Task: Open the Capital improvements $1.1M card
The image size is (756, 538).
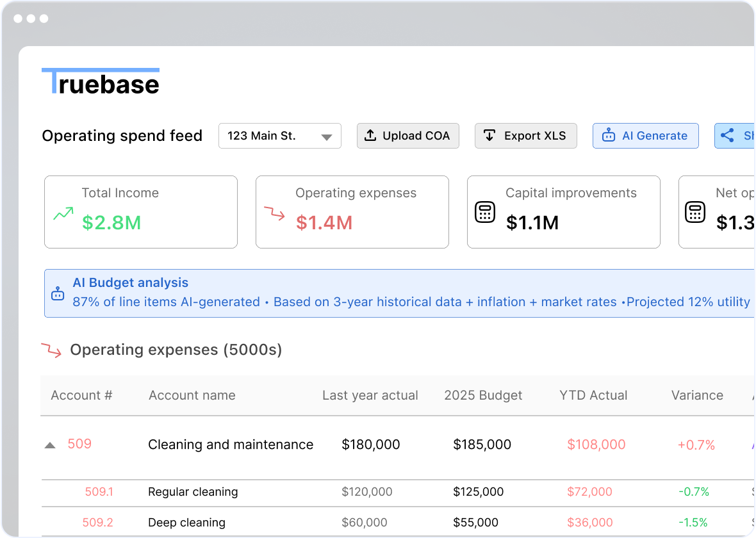Action: (564, 212)
